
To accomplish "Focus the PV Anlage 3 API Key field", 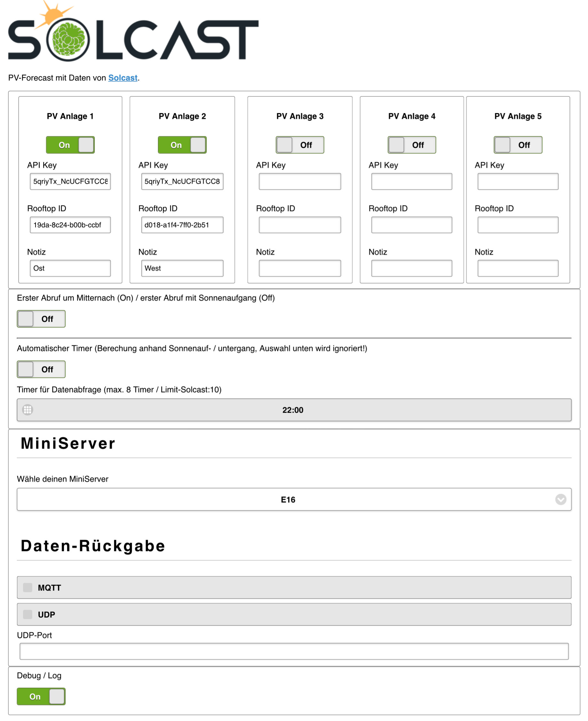I will (300, 182).
